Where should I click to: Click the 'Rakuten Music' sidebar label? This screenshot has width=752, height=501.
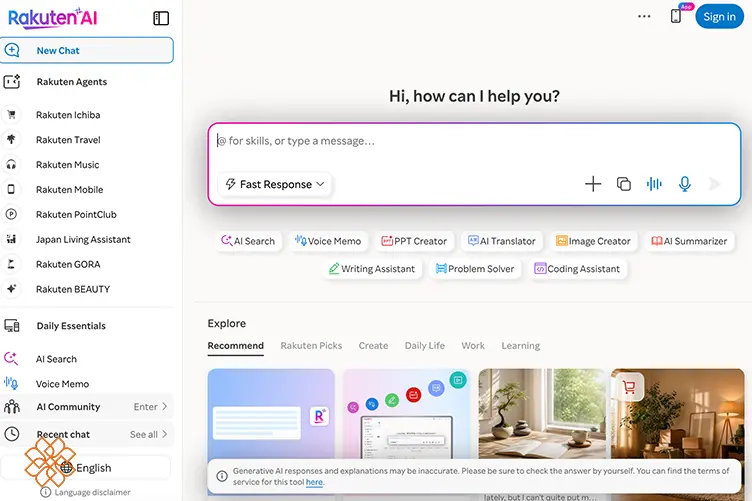68,164
